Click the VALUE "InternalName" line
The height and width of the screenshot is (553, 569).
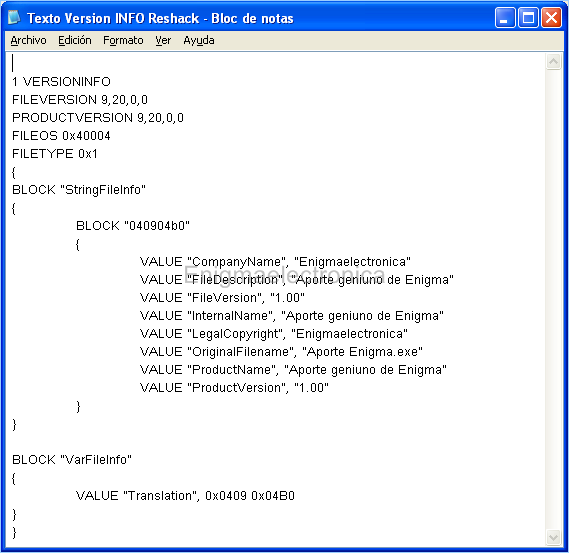[x=292, y=316]
